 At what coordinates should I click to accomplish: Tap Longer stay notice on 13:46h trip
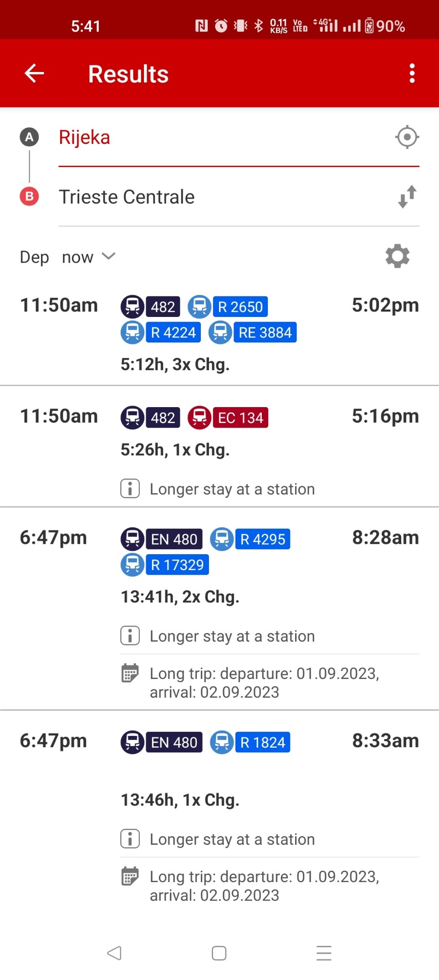(x=232, y=839)
